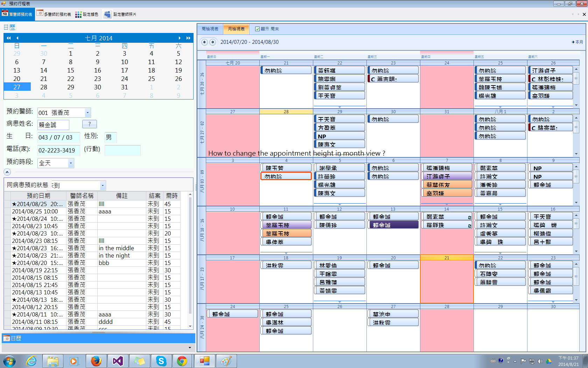Expand the 日歷 panel options arrow
Screen dimensions: 588x368
coord(190,348)
